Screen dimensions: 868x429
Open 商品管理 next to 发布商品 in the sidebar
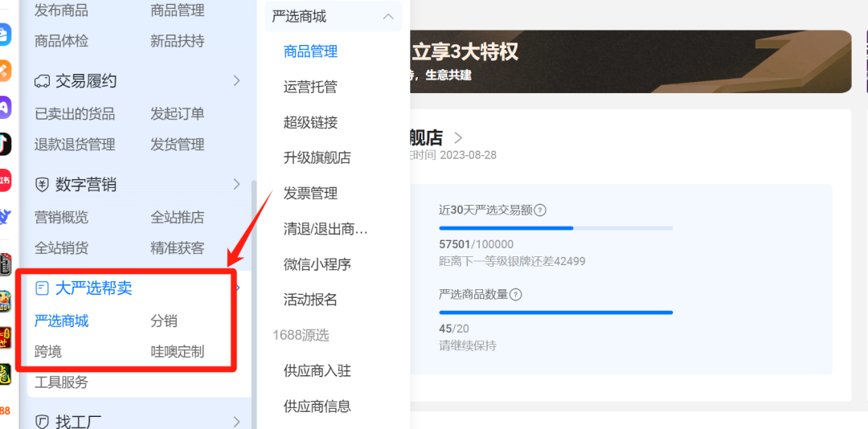178,10
